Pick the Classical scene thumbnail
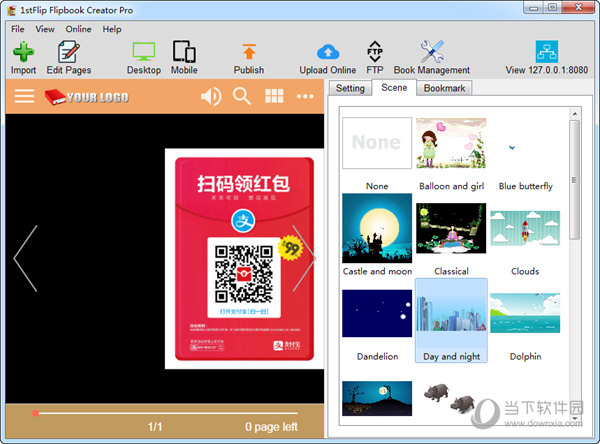Screen dimensions: 600x444 click(451, 228)
